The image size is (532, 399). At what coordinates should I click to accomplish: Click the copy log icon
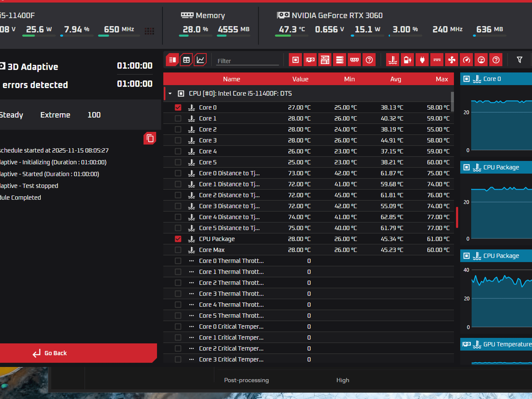tap(150, 138)
